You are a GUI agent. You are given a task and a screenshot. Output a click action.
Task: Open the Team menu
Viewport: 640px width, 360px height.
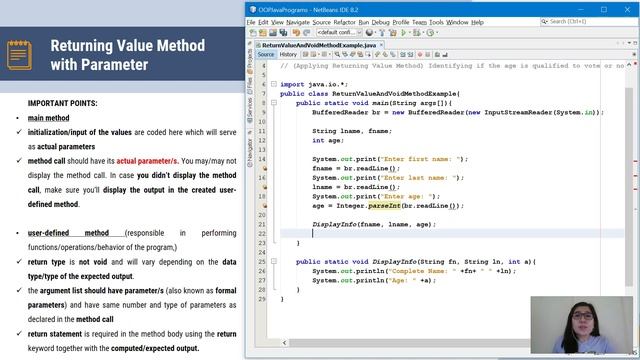[419, 22]
